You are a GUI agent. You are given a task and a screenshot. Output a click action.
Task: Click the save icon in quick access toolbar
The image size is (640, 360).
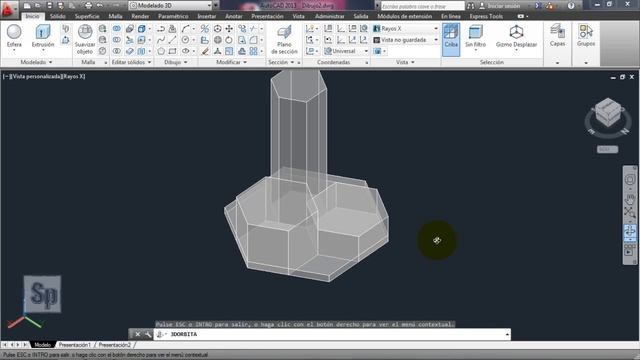tap(50, 6)
